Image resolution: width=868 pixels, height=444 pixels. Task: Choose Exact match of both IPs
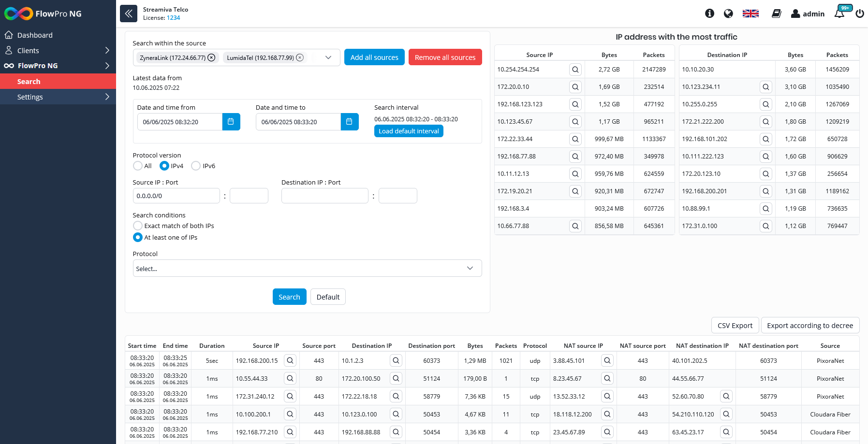138,226
